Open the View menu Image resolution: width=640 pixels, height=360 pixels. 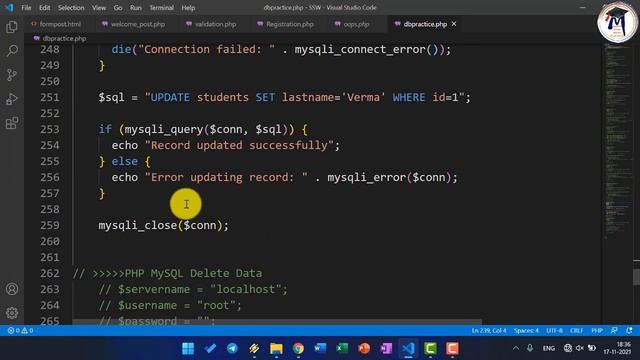pos(99,7)
